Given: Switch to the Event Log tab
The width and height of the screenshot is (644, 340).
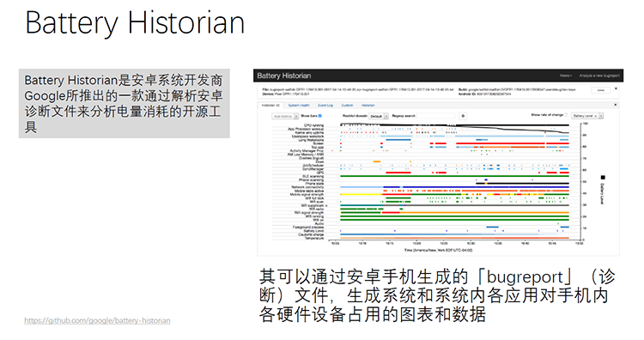Looking at the screenshot, I should [325, 106].
